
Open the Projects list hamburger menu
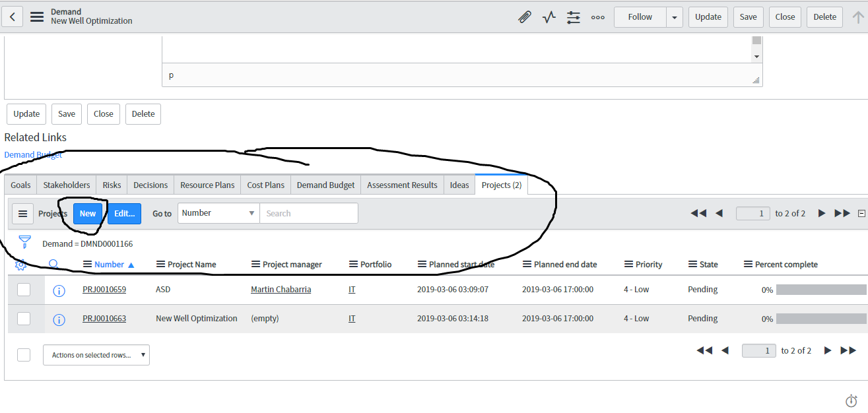click(x=22, y=213)
